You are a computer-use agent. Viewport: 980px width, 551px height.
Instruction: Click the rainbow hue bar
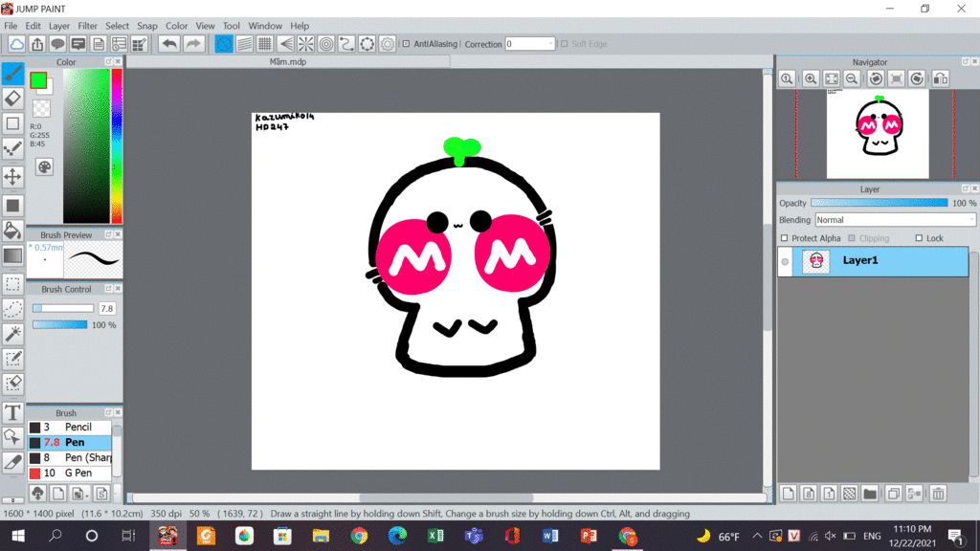pyautogui.click(x=117, y=145)
